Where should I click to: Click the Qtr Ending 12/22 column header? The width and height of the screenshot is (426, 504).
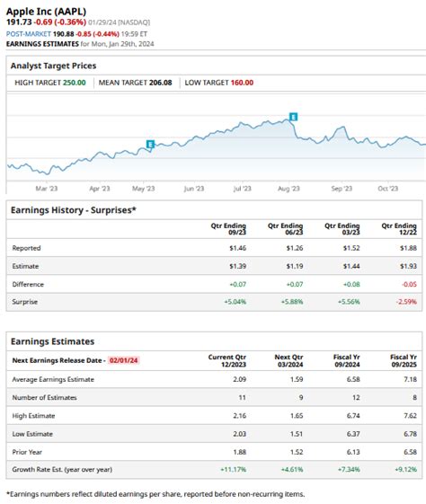tap(399, 229)
